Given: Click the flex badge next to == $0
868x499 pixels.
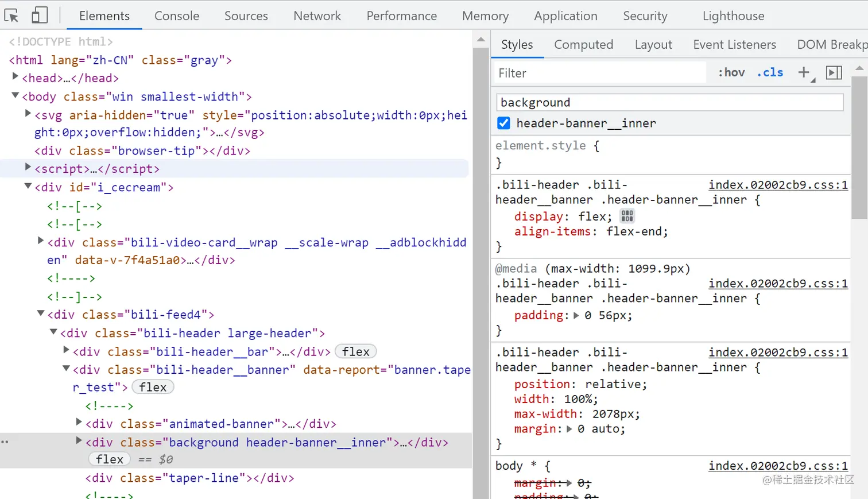Looking at the screenshot, I should (x=110, y=459).
